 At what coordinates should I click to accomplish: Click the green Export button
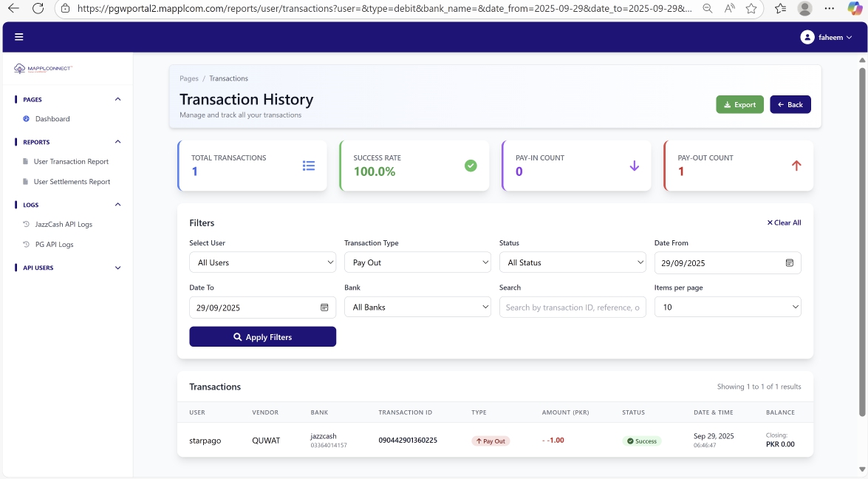739,104
